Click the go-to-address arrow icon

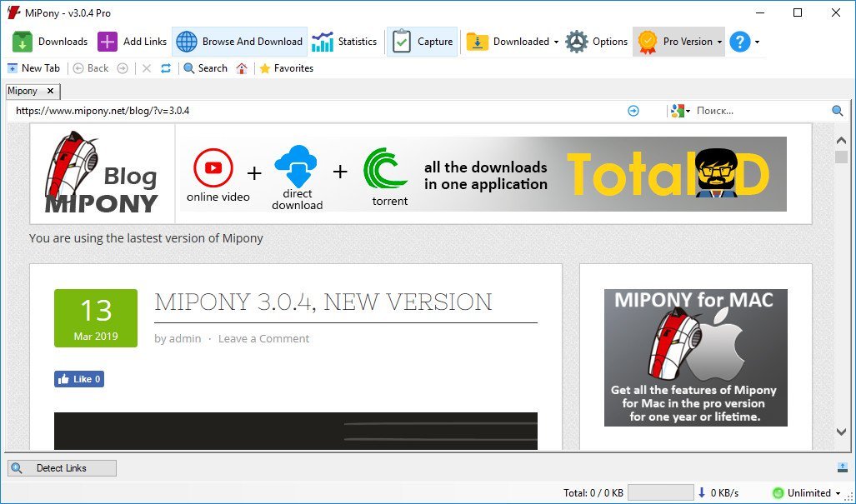point(633,112)
